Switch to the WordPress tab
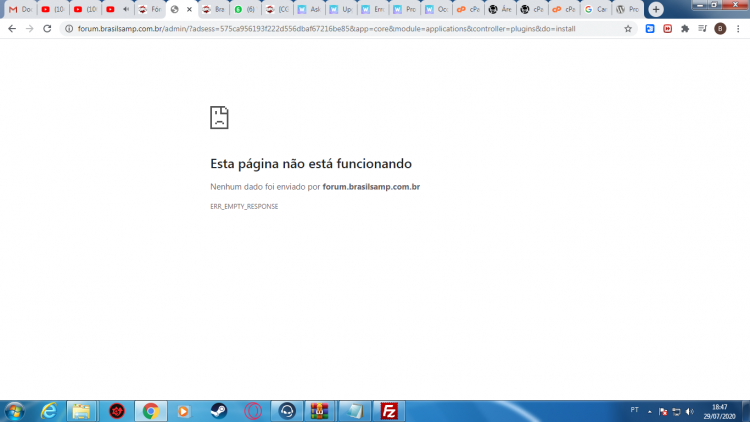This screenshot has width=750, height=422. pos(627,9)
